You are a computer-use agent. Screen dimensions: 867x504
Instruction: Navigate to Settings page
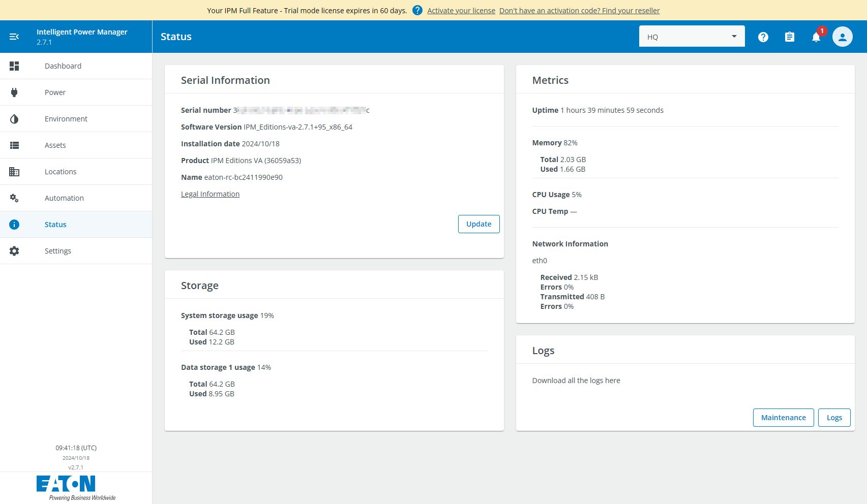coord(57,251)
